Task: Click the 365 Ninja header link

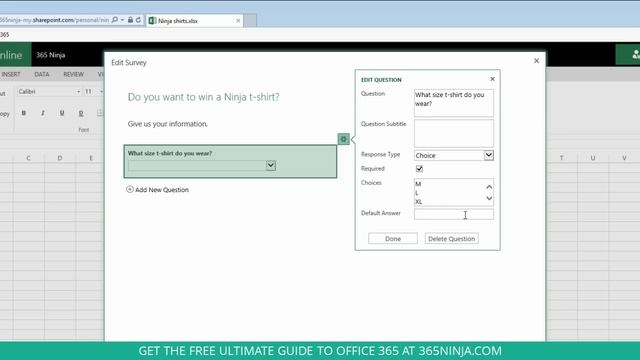Action: (x=51, y=55)
